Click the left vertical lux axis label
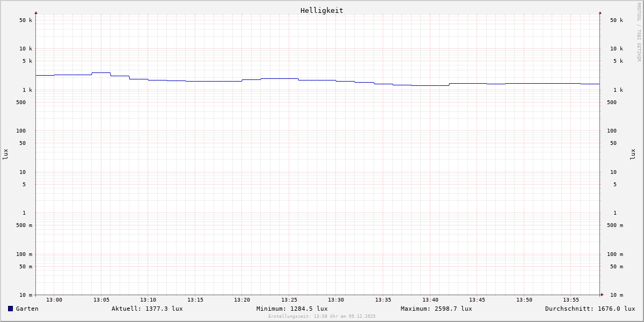The width and height of the screenshot is (644, 322). tap(5, 154)
